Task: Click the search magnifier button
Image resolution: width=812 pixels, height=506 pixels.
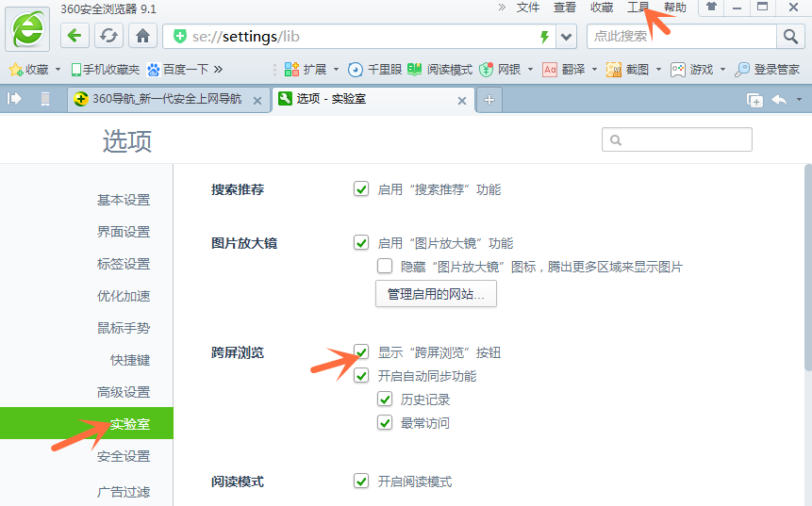Action: coord(790,36)
